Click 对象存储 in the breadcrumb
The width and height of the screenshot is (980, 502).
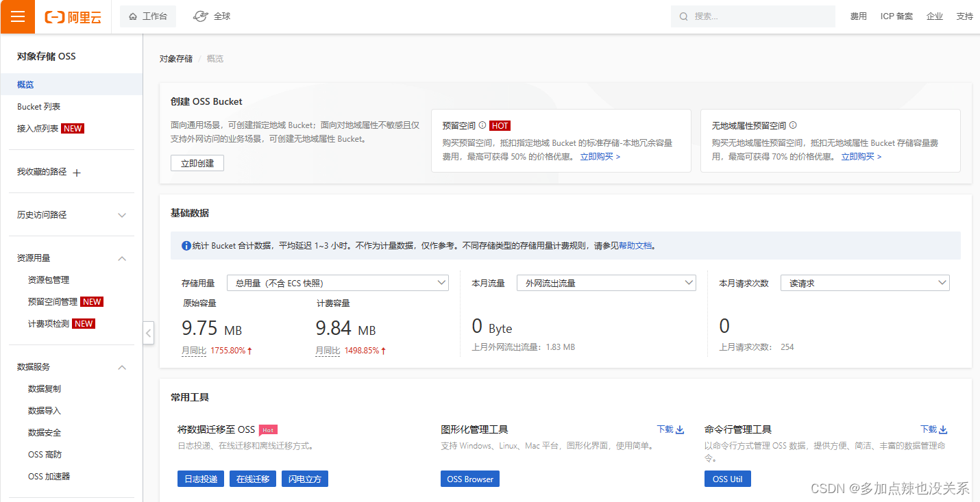176,59
